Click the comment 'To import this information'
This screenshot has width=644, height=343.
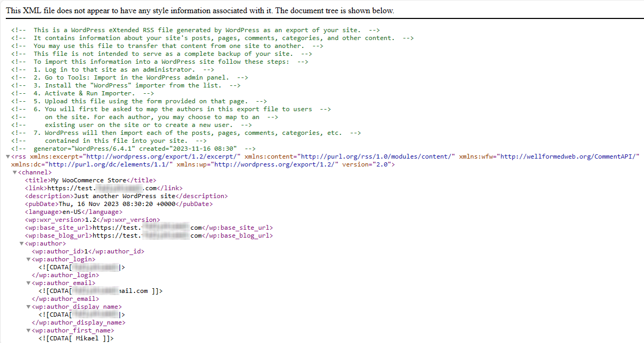pyautogui.click(x=160, y=62)
